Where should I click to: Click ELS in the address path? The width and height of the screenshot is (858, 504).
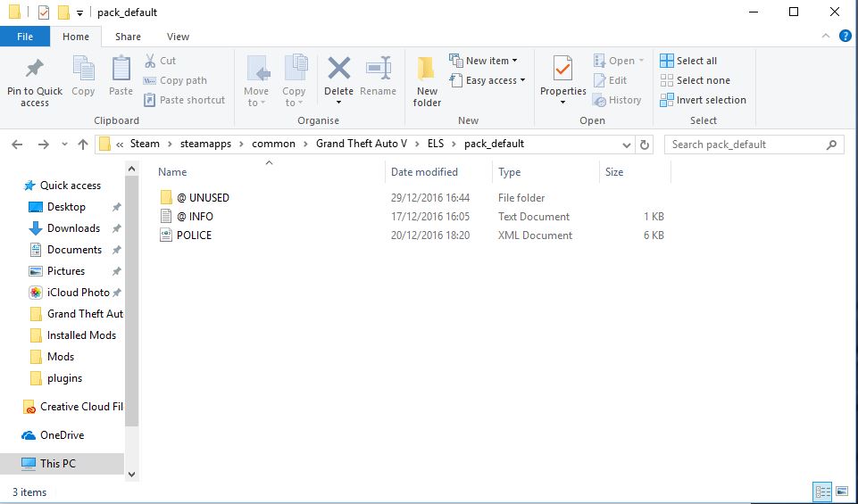coord(436,144)
